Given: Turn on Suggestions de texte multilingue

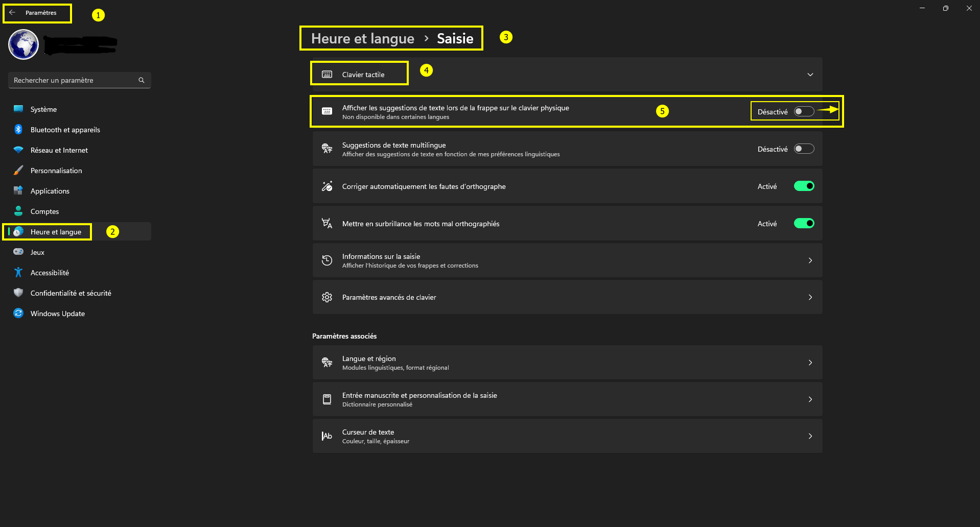Looking at the screenshot, I should tap(804, 149).
